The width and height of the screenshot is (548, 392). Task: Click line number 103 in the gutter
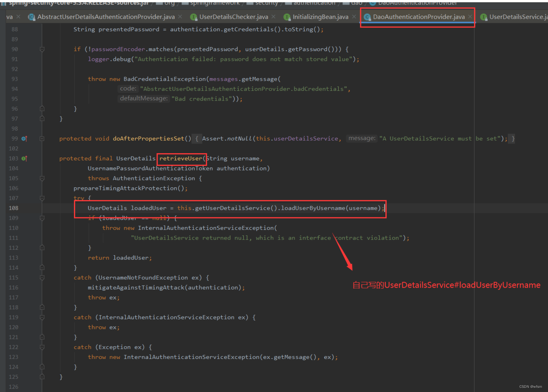coord(14,158)
